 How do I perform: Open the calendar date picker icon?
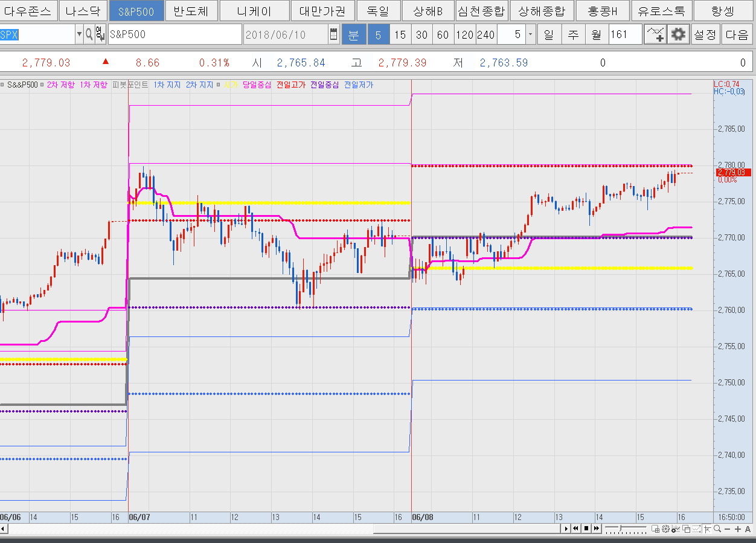[x=334, y=35]
